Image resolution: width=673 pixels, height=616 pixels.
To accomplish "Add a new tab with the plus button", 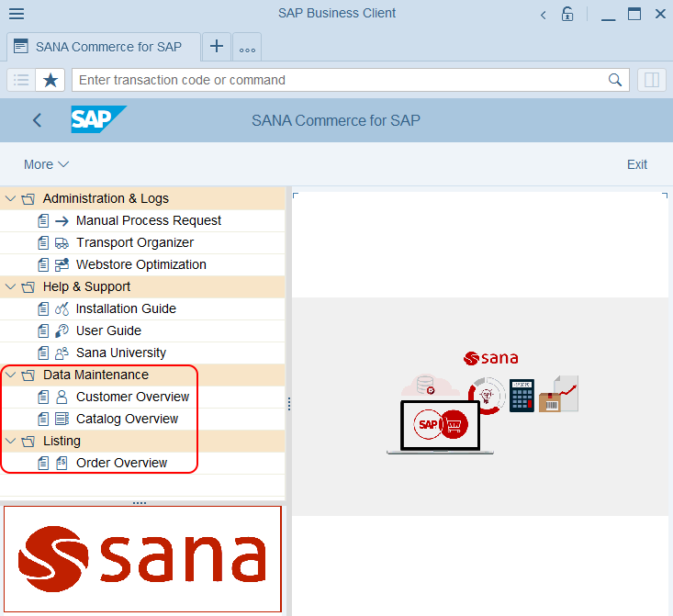I will click(x=217, y=47).
